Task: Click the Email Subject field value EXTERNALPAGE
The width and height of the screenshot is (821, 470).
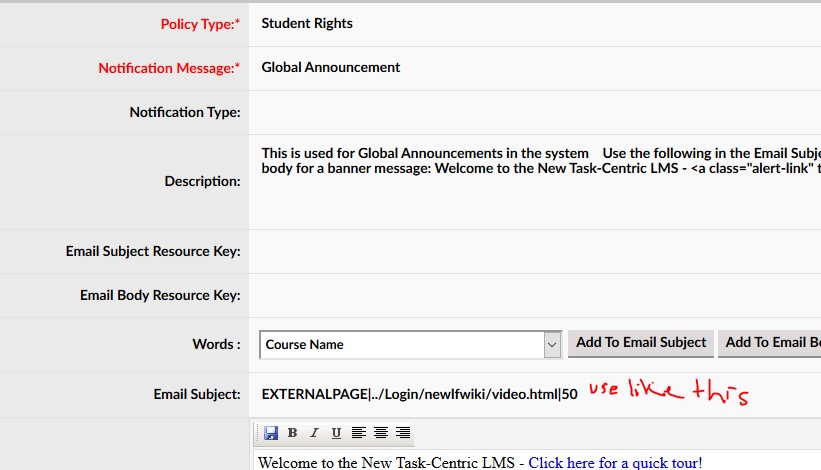Action: 419,394
